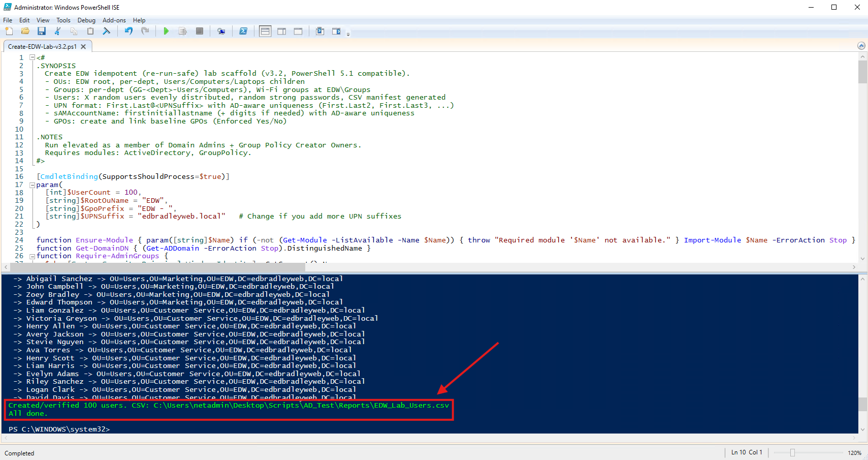
Task: Undo the last edit with the Undo arrow
Action: point(128,31)
